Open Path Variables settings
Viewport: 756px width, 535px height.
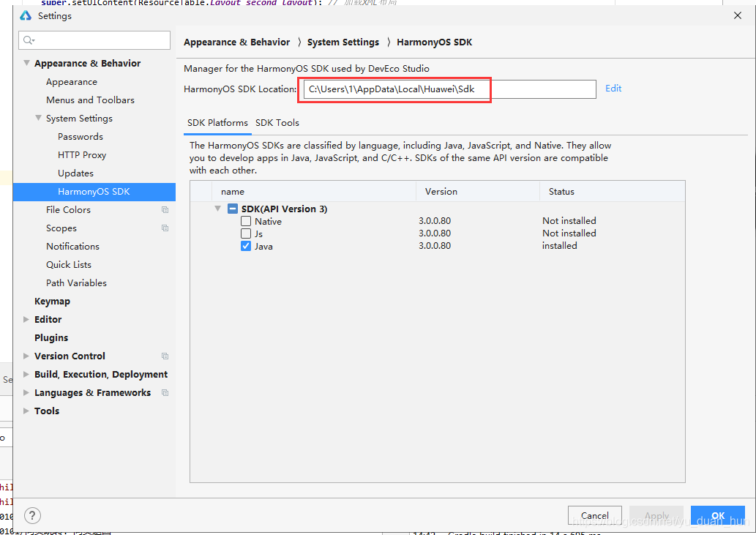pyautogui.click(x=76, y=283)
